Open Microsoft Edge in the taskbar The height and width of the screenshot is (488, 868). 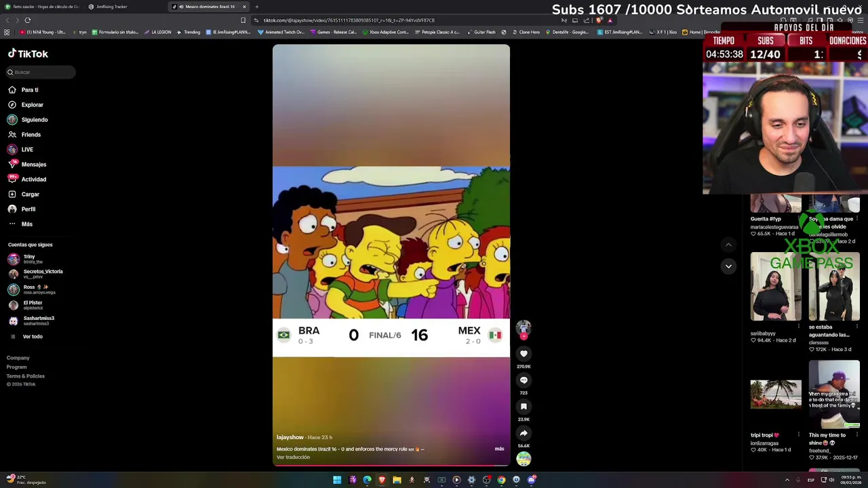[367, 480]
